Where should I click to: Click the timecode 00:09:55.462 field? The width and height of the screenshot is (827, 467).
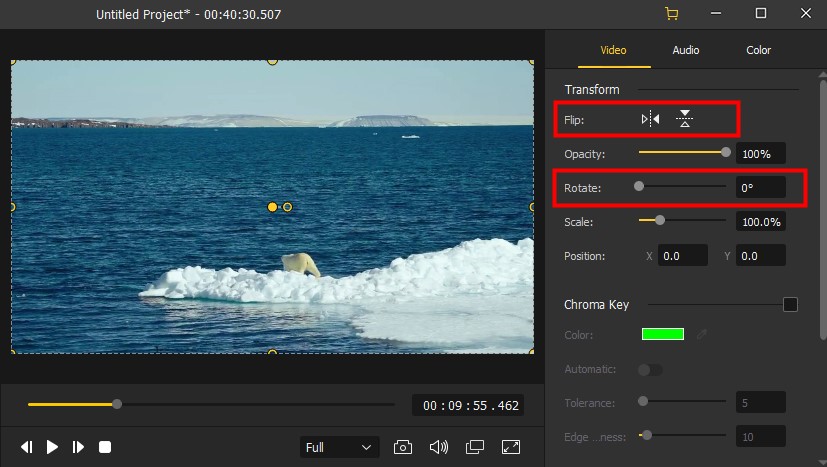click(468, 405)
